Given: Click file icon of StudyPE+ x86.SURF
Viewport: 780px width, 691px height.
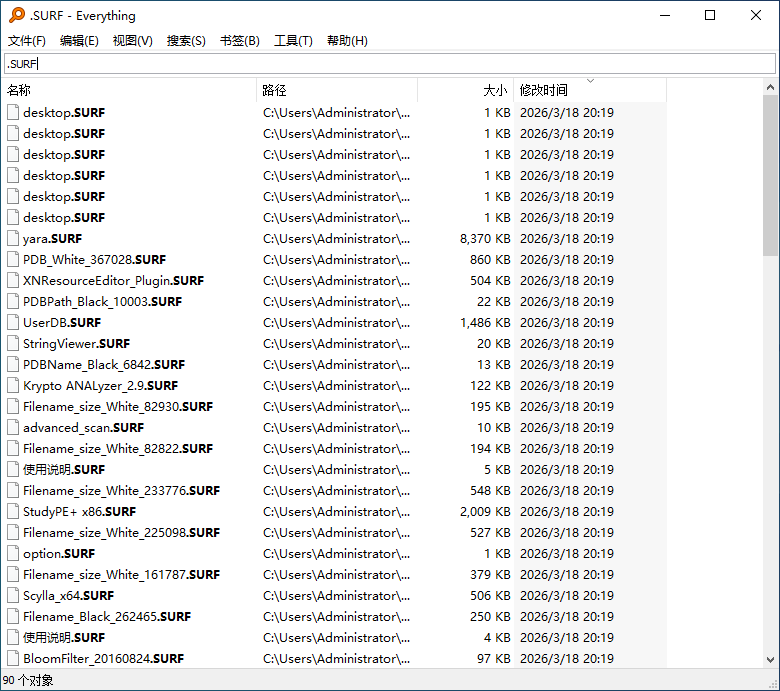Looking at the screenshot, I should [13, 512].
